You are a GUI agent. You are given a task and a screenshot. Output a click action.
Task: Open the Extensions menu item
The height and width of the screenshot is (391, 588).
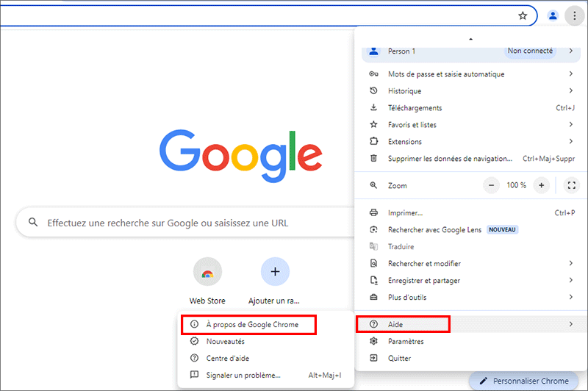[470, 141]
